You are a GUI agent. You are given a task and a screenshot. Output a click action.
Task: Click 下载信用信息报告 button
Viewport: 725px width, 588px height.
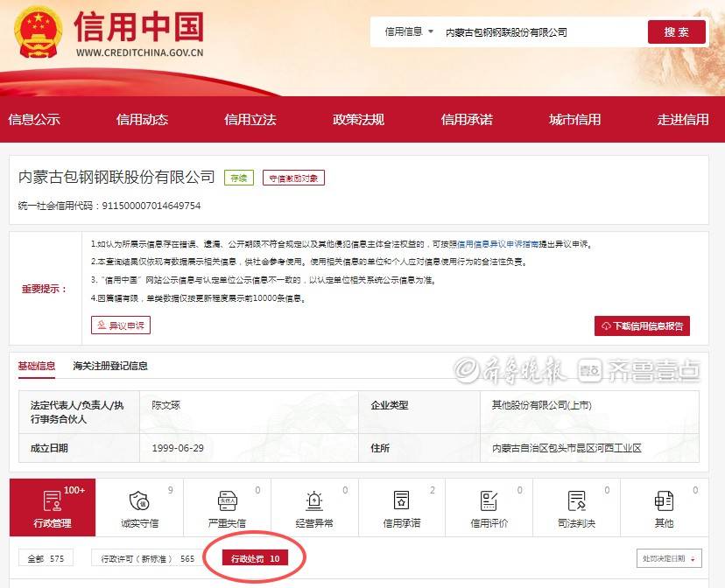coord(642,326)
